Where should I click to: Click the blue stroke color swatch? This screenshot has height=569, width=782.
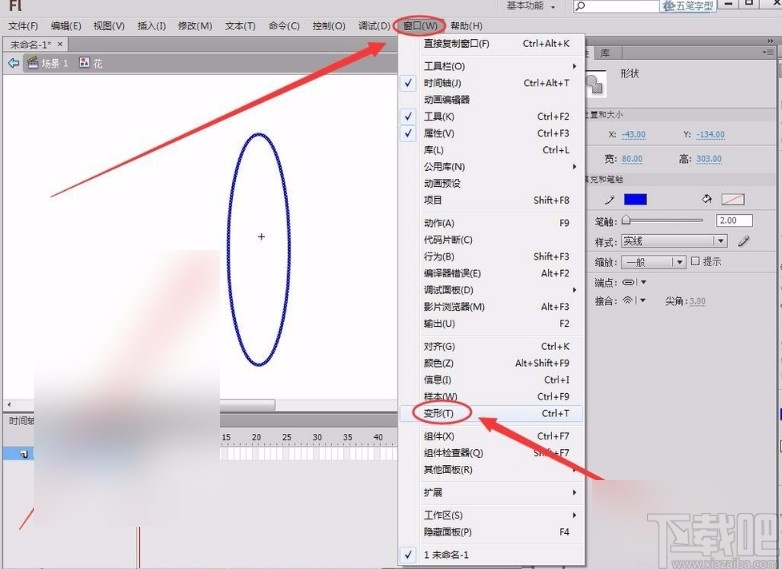coord(635,199)
